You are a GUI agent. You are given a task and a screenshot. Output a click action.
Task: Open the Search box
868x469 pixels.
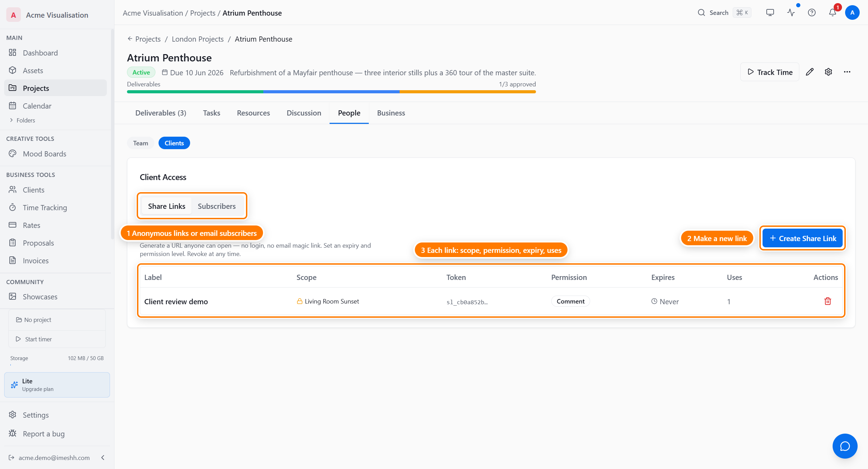click(724, 13)
